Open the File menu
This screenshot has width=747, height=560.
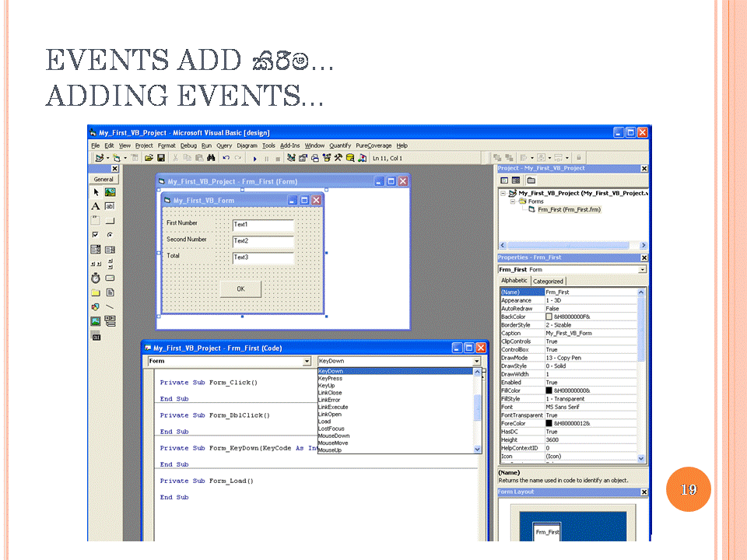(95, 145)
